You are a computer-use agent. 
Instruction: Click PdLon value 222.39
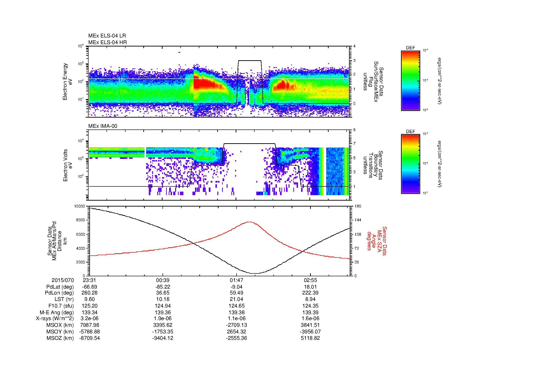[x=310, y=293]
